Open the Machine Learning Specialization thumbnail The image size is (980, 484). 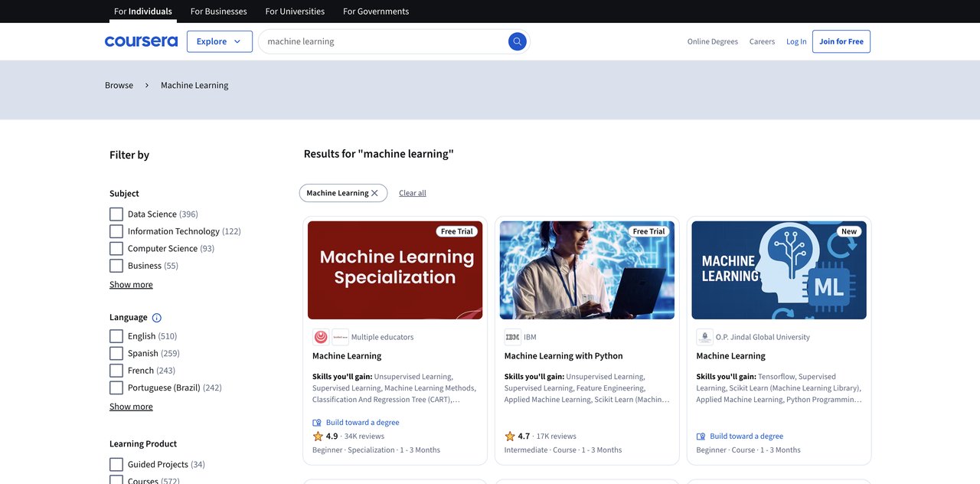(395, 270)
